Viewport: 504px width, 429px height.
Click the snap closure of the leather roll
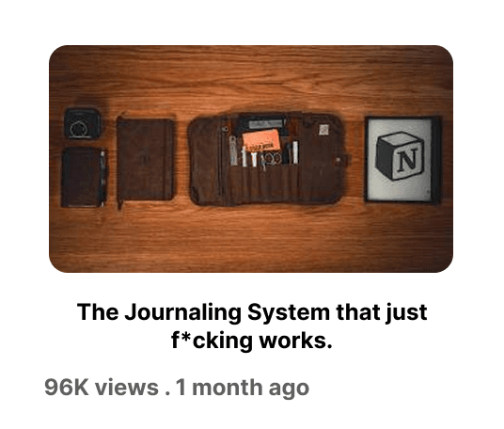[338, 160]
